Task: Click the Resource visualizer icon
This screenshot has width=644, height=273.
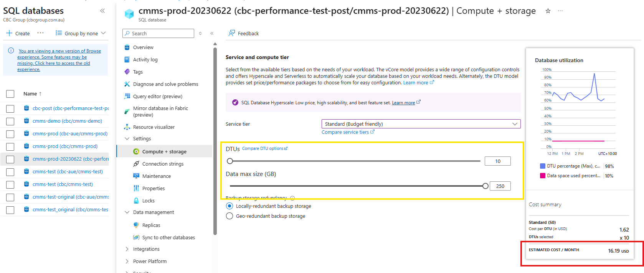Action: point(127,127)
